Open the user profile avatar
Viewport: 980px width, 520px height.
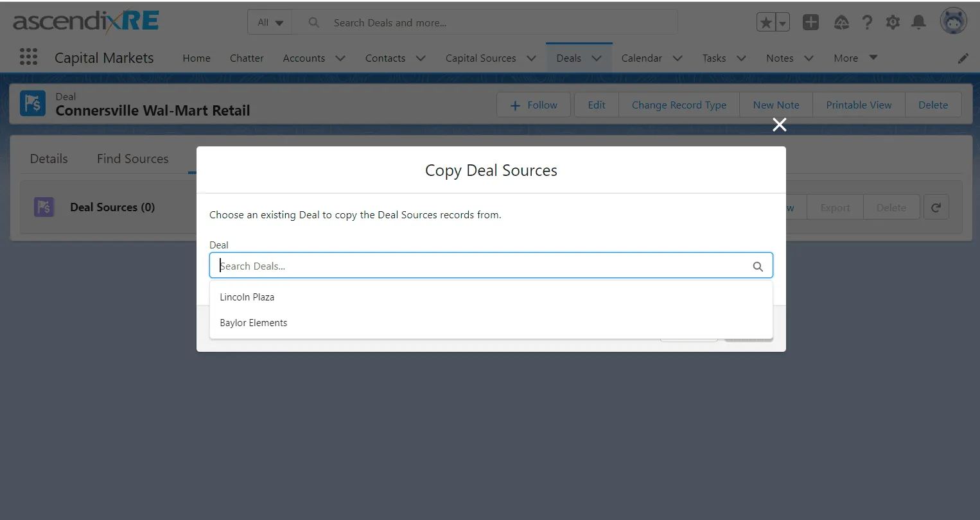coord(954,21)
